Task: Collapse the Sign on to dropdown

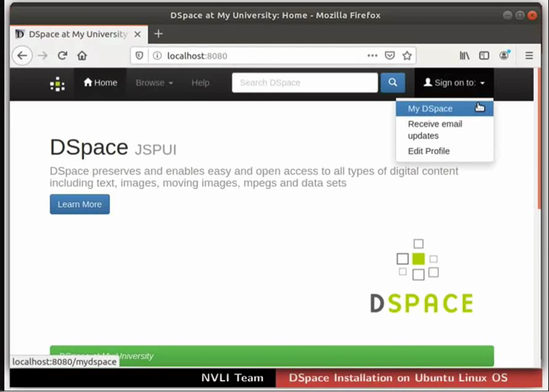Action: coord(454,82)
